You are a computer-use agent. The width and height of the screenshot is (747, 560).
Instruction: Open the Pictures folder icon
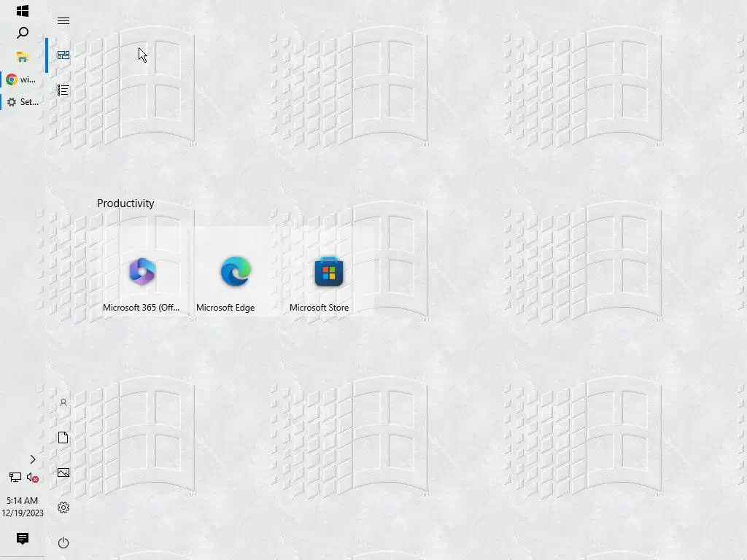[x=63, y=472]
